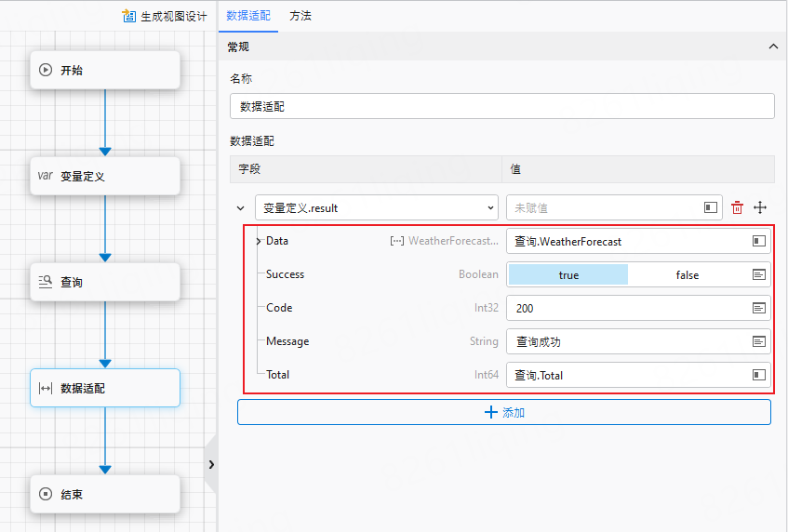Click the move handle icon beside delete
788x532 pixels.
(759, 207)
